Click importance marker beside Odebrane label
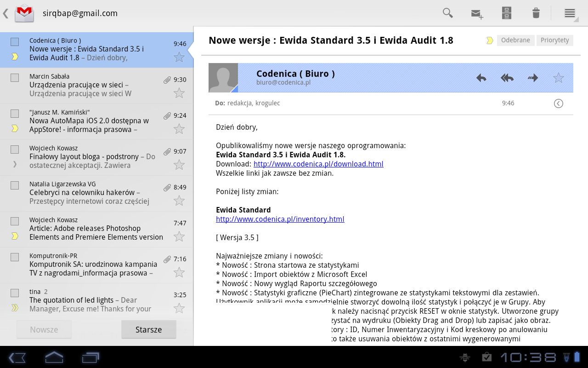The image size is (588, 368). pyautogui.click(x=490, y=40)
